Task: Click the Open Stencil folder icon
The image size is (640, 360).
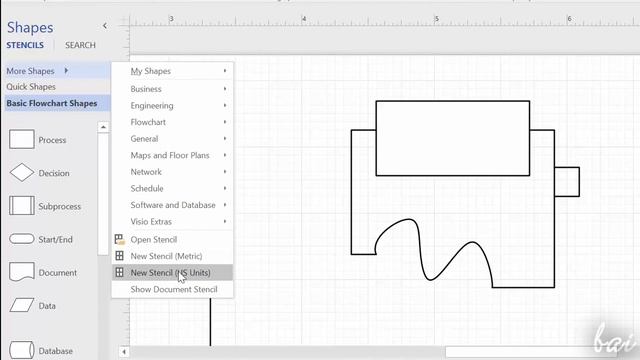Action: 119,240
